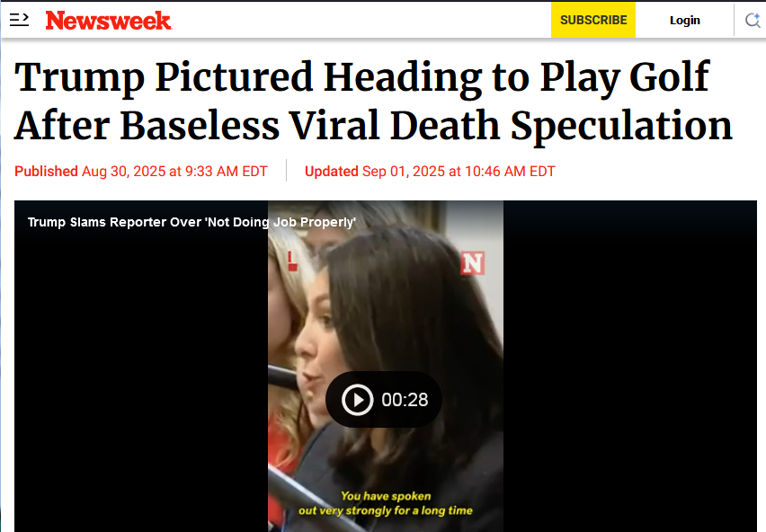The height and width of the screenshot is (532, 766).
Task: Click video title 'Trump Slams Reporter'
Action: tap(191, 222)
